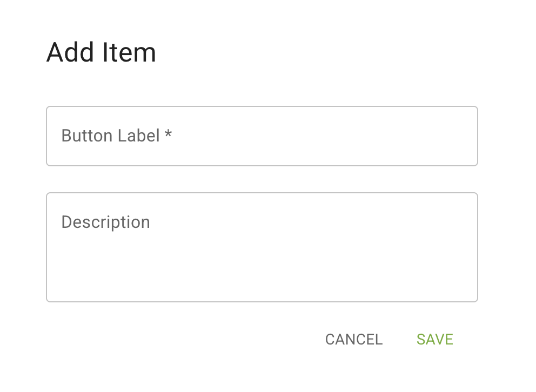Choose CANCEL at the dialog bottom
The image size is (536, 392).
[x=354, y=340]
